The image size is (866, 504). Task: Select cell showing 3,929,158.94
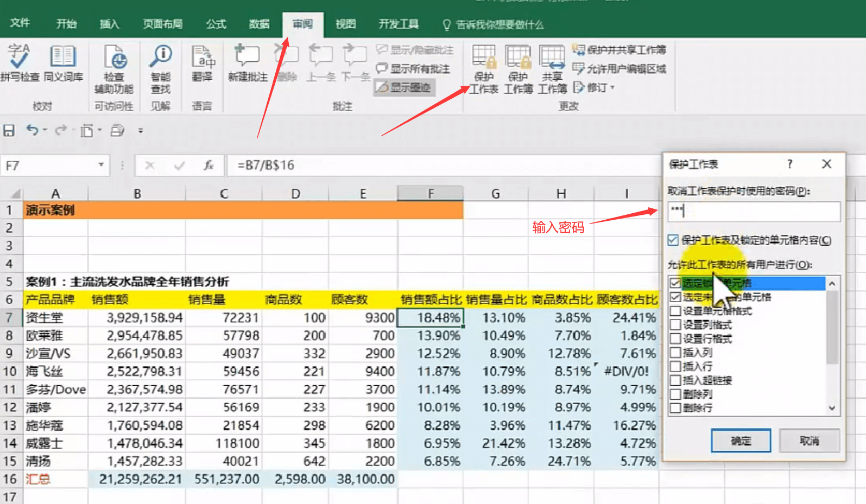point(137,317)
